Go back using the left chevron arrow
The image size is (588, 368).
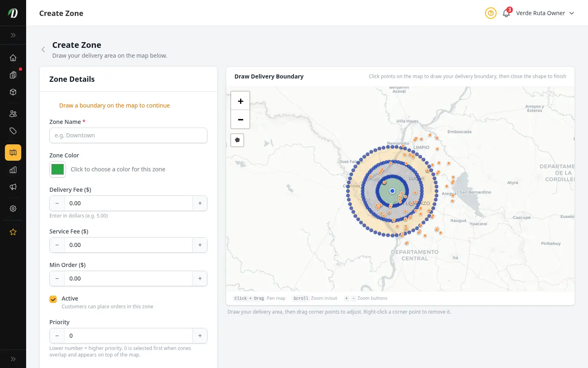(x=43, y=49)
